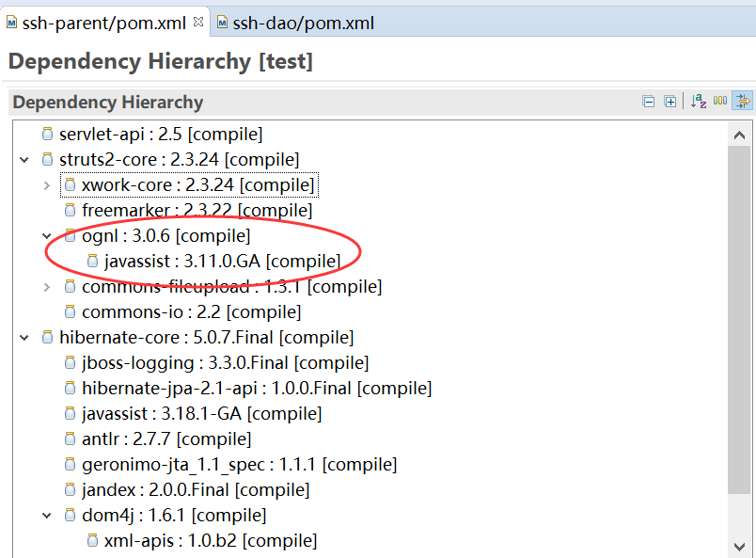Click the vertical scrollbar thumb
Screen dimensions: 756x558
739,320
